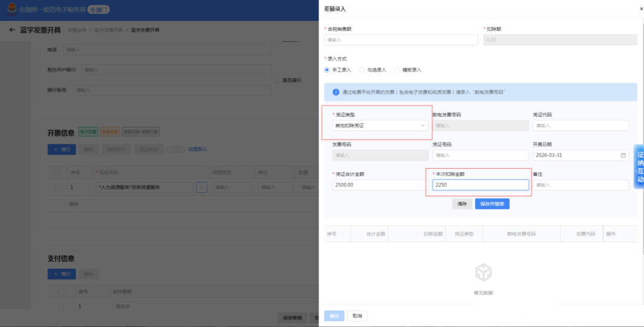Click the 清除 button
The width and height of the screenshot is (644, 327).
[462, 204]
